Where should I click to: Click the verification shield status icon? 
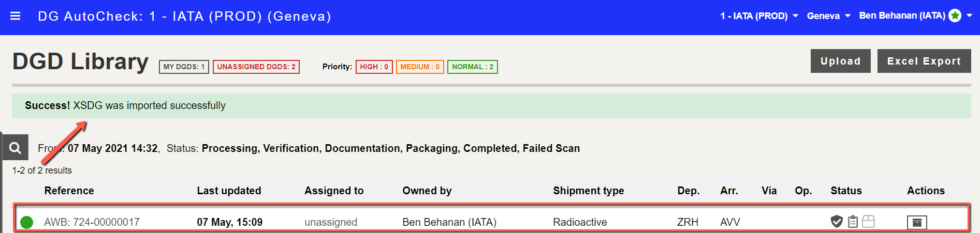point(837,222)
